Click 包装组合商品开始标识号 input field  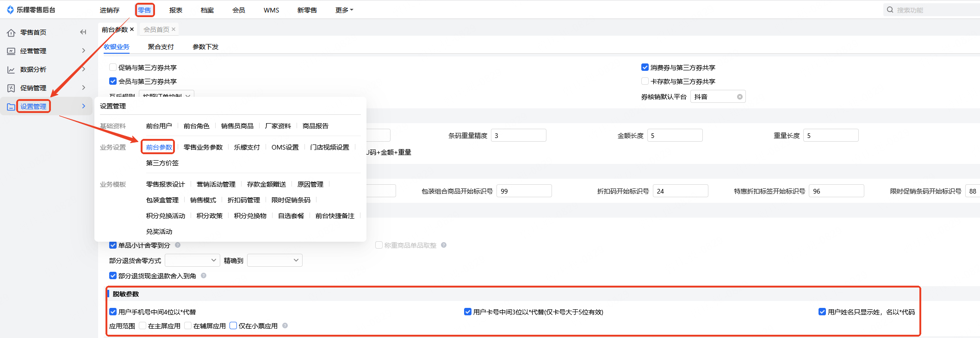tap(524, 191)
